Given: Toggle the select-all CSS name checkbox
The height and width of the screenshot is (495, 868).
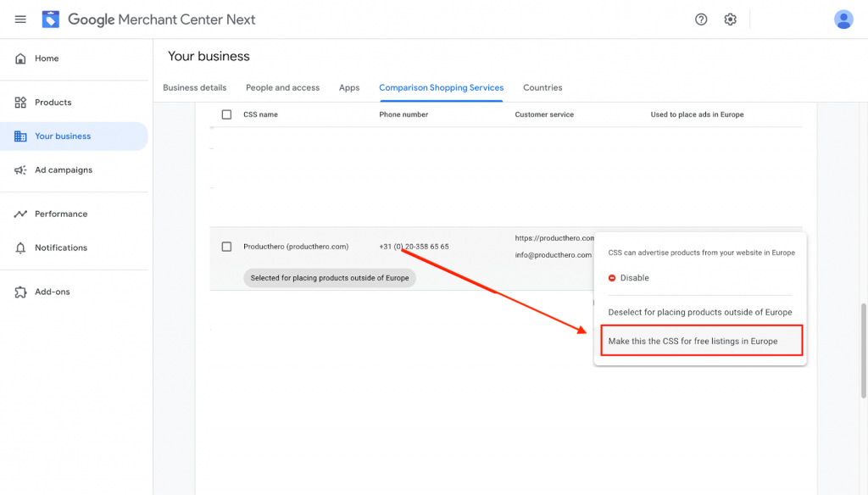Looking at the screenshot, I should click(x=226, y=114).
